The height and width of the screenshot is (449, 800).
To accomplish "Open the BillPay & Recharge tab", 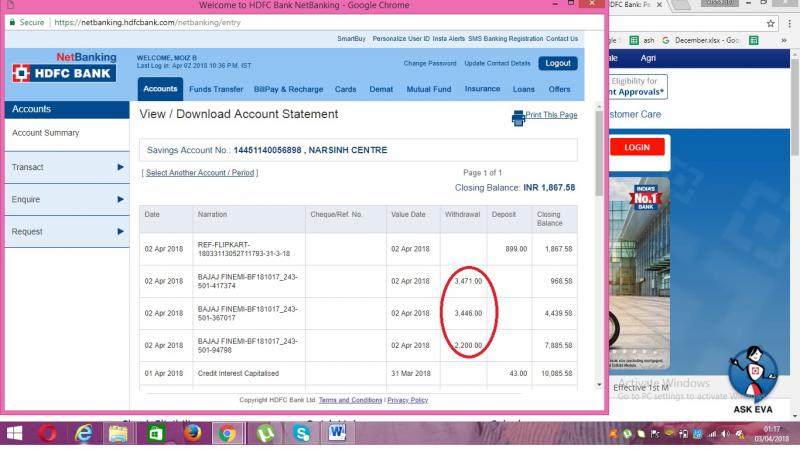I will [288, 89].
